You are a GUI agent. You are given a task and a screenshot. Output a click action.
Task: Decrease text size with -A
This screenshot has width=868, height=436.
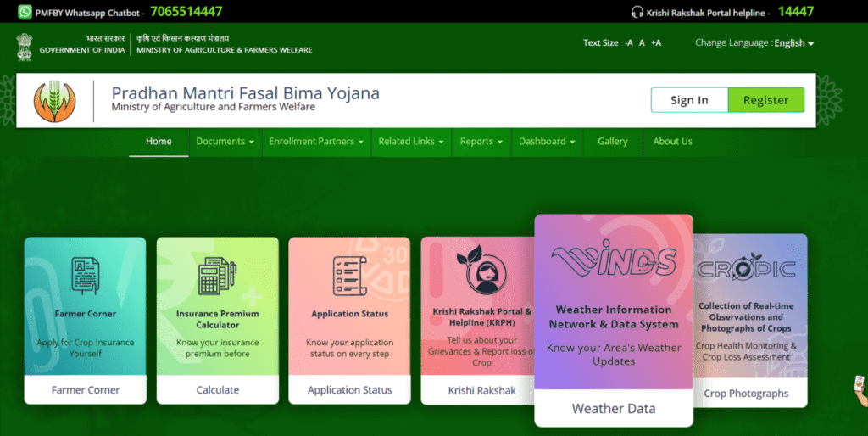(x=628, y=43)
